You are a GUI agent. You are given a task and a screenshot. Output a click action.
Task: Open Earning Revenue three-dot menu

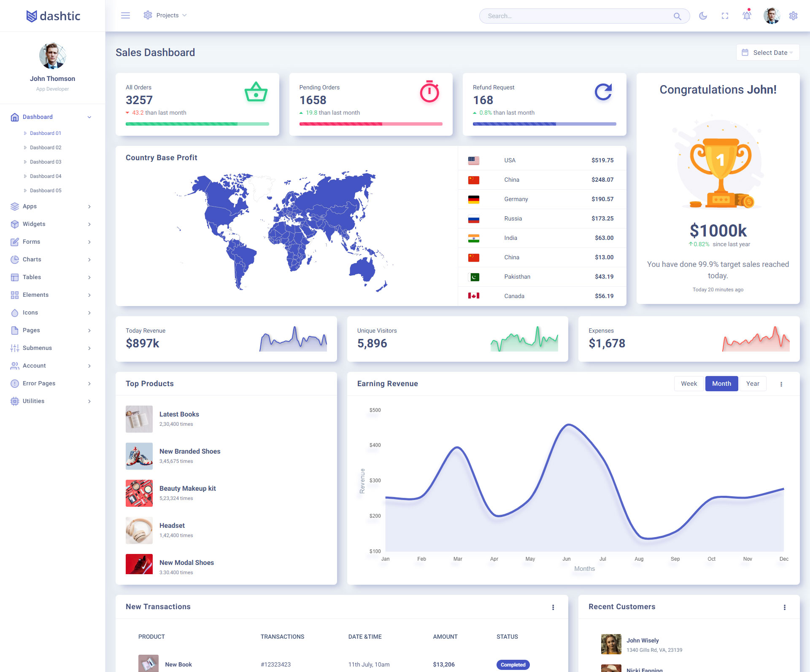point(781,384)
